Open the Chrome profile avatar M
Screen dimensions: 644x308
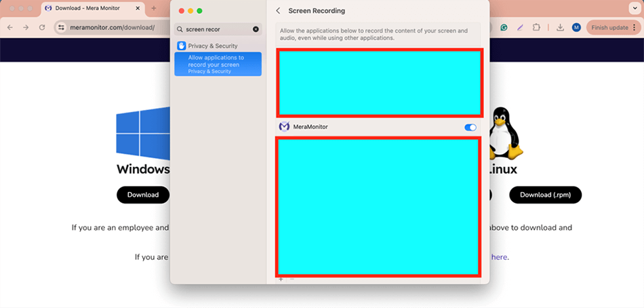pos(576,28)
